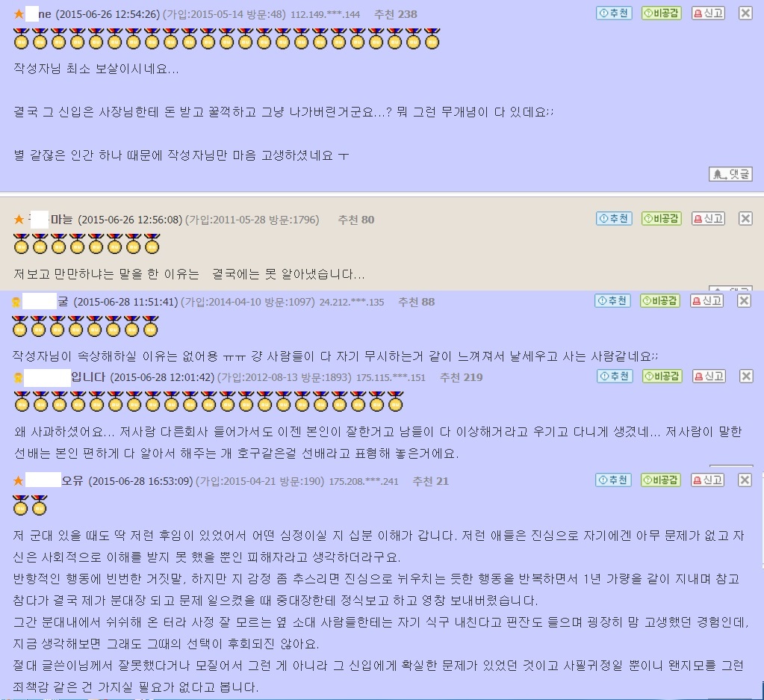Dislike the comment posted at 12:01:42
The width and height of the screenshot is (764, 700).
click(662, 376)
